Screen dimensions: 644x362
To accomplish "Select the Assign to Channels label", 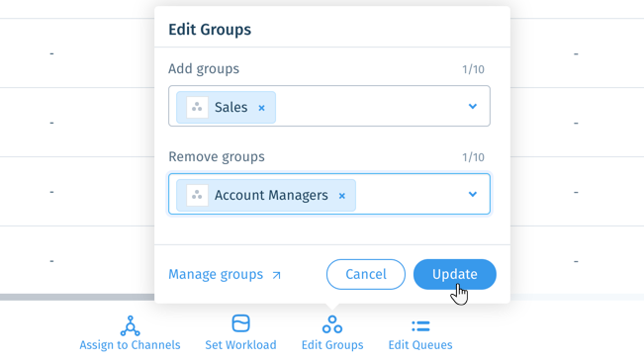I will (130, 345).
